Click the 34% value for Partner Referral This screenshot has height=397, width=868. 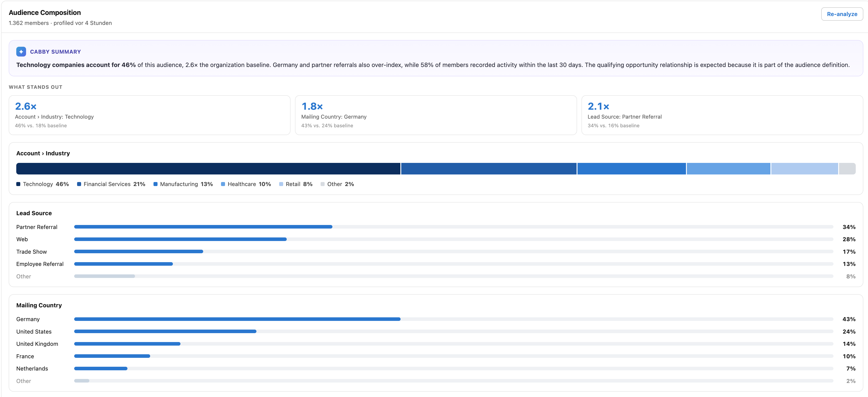point(849,227)
